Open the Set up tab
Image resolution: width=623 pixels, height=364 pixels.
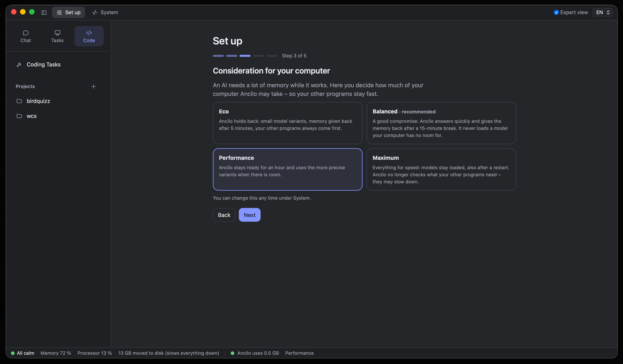(68, 12)
